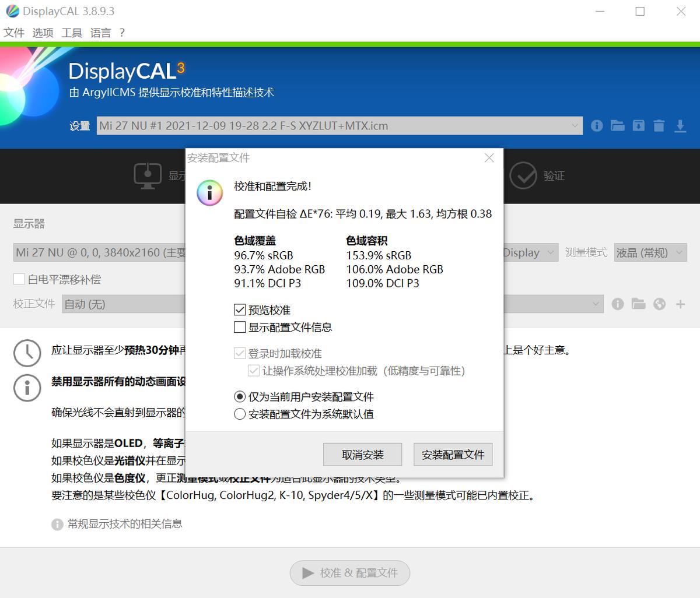This screenshot has width=700, height=598.
Task: Click the 安装配置文件 button
Action: pos(453,454)
